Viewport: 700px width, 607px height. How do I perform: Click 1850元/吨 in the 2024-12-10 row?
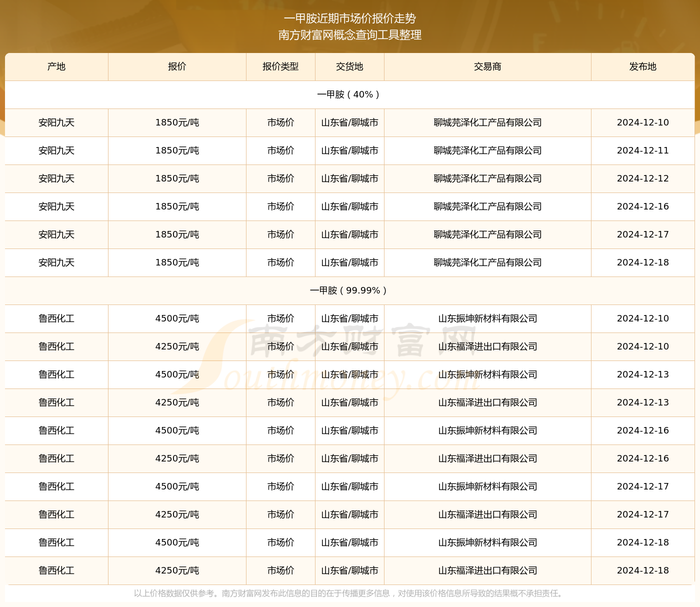click(177, 122)
